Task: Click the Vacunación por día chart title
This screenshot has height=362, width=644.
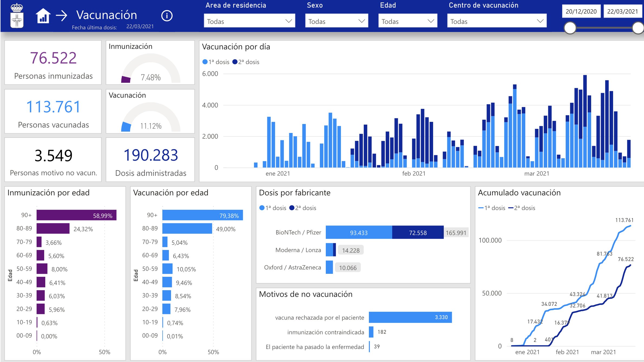Action: (236, 47)
